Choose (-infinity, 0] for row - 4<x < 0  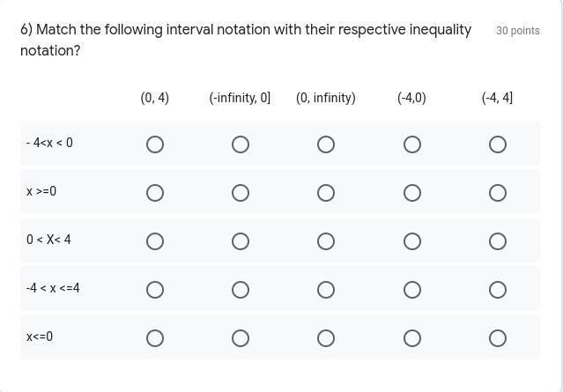(x=241, y=144)
